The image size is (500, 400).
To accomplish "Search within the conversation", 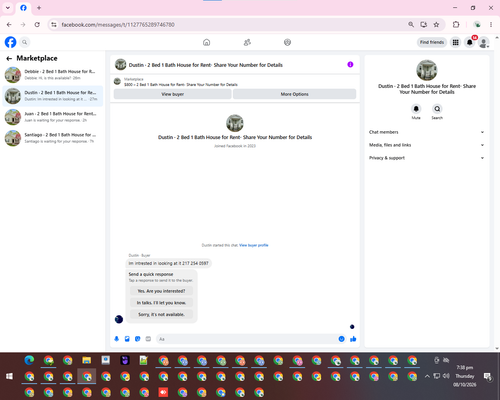I will click(x=437, y=109).
